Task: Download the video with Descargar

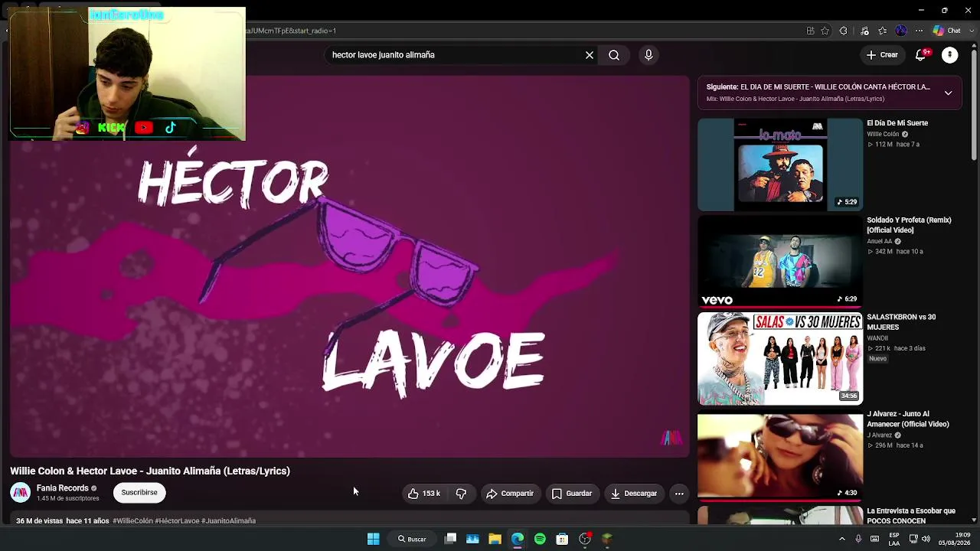Action: (634, 494)
